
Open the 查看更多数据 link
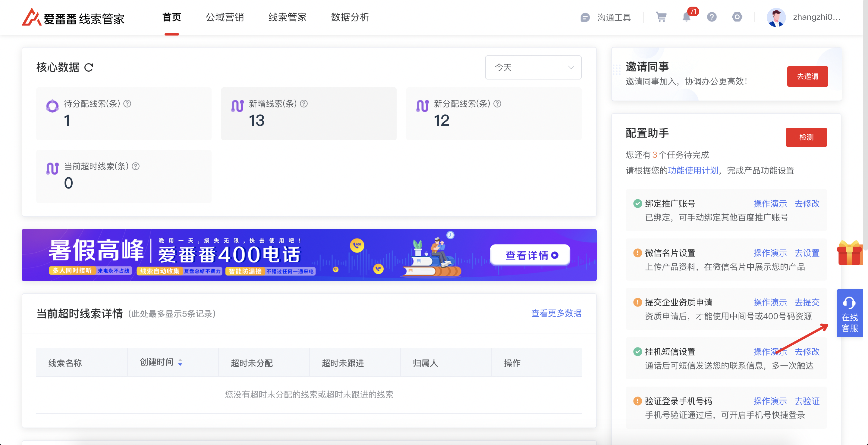point(556,313)
